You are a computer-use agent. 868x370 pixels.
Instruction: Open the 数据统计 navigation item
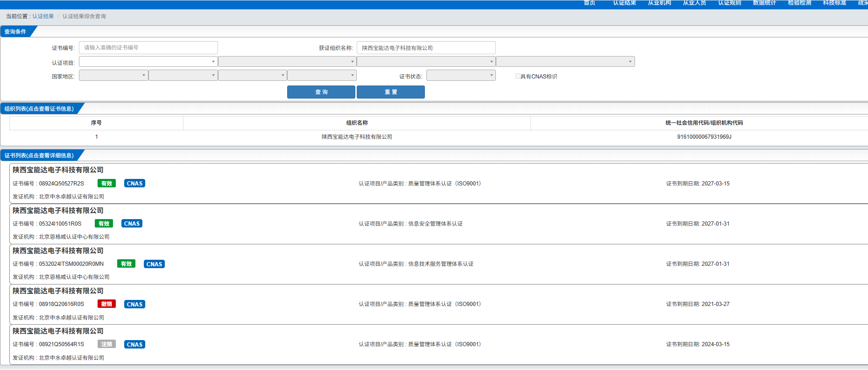764,3
